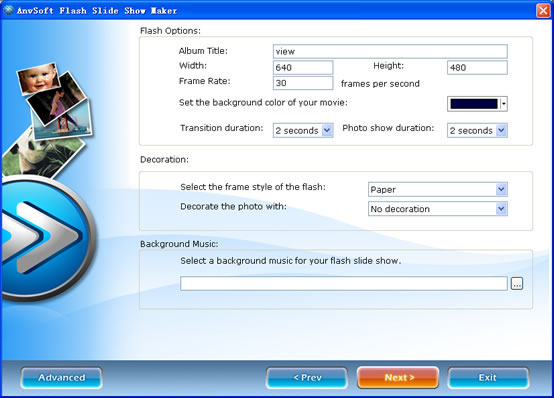554x398 pixels.
Task: Open the Transition duration dropdown
Action: [303, 130]
